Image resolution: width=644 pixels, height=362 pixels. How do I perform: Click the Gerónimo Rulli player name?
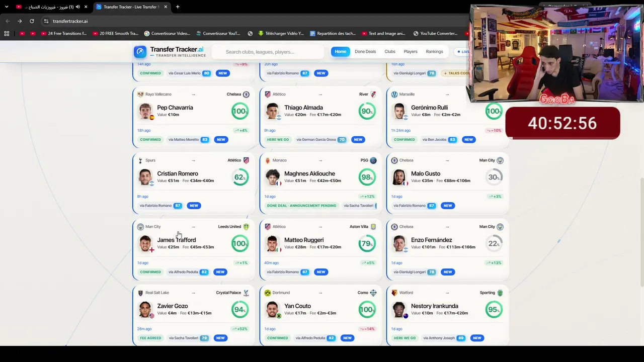click(x=430, y=108)
